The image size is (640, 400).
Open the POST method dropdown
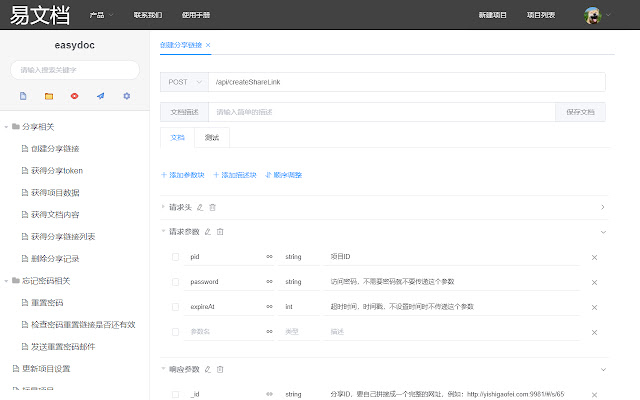[183, 82]
